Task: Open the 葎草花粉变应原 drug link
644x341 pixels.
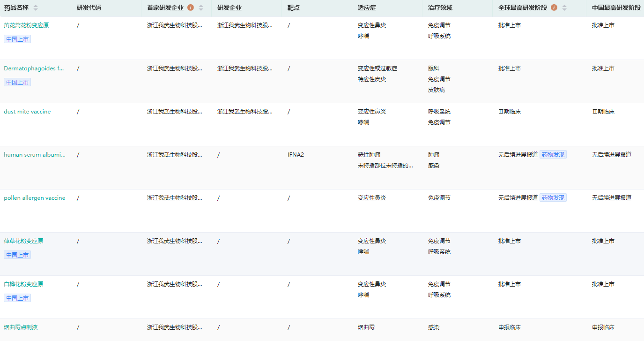Action: tap(23, 241)
